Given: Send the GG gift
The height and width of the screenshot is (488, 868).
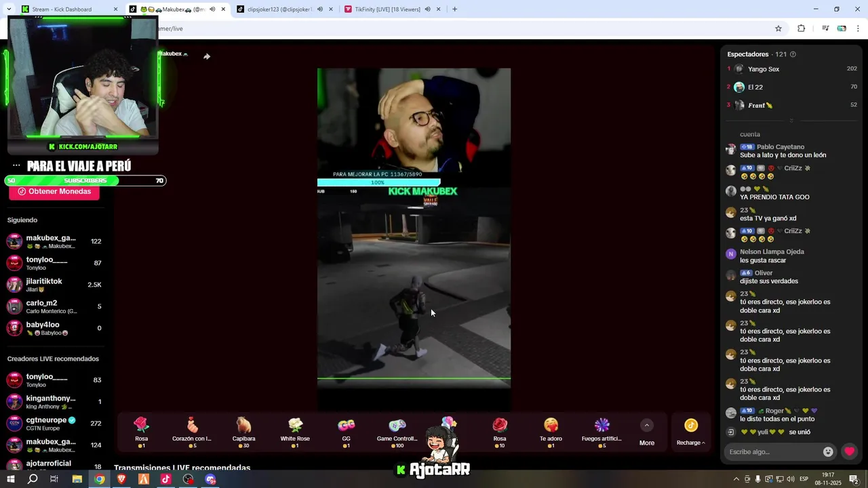Looking at the screenshot, I should click(x=346, y=432).
